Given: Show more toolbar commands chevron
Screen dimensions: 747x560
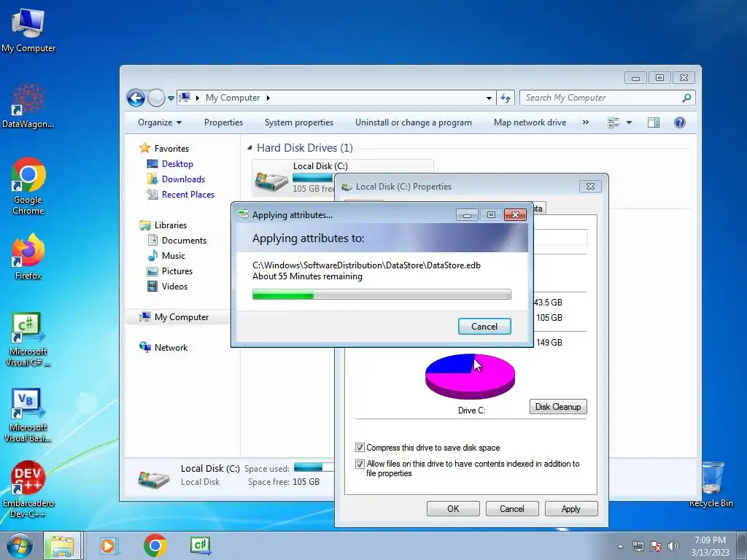Looking at the screenshot, I should coord(586,122).
